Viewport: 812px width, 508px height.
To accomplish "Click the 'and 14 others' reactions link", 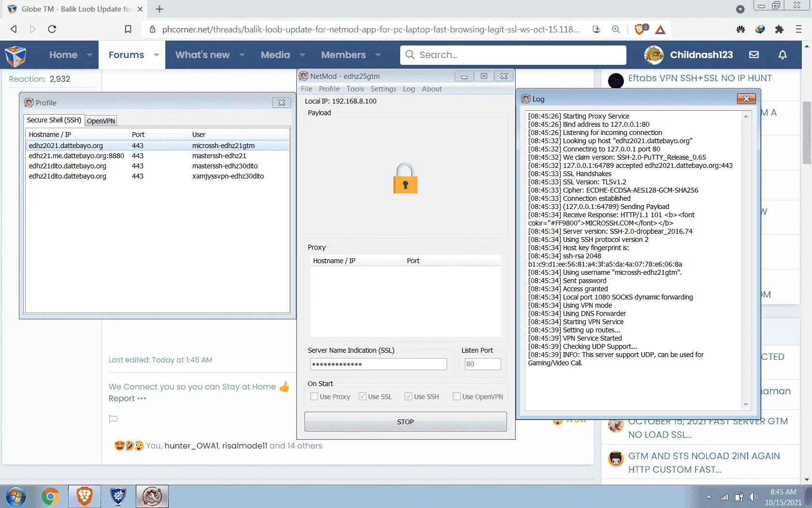I will [295, 446].
